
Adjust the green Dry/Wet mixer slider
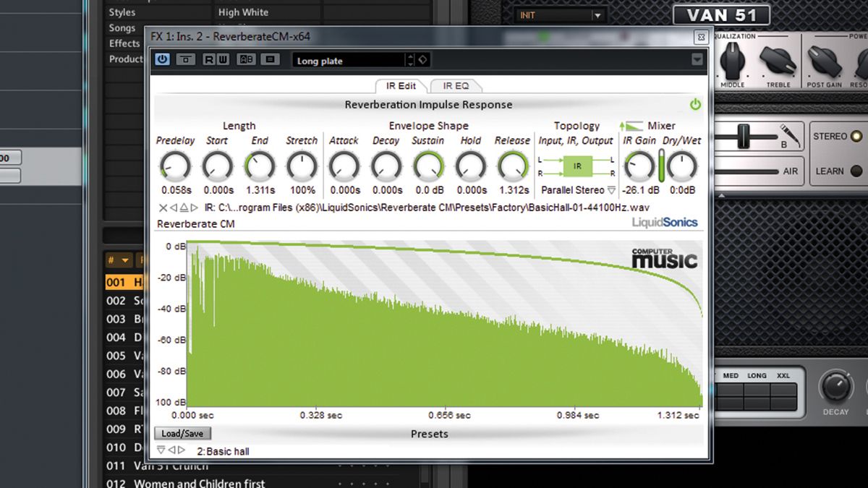point(661,166)
